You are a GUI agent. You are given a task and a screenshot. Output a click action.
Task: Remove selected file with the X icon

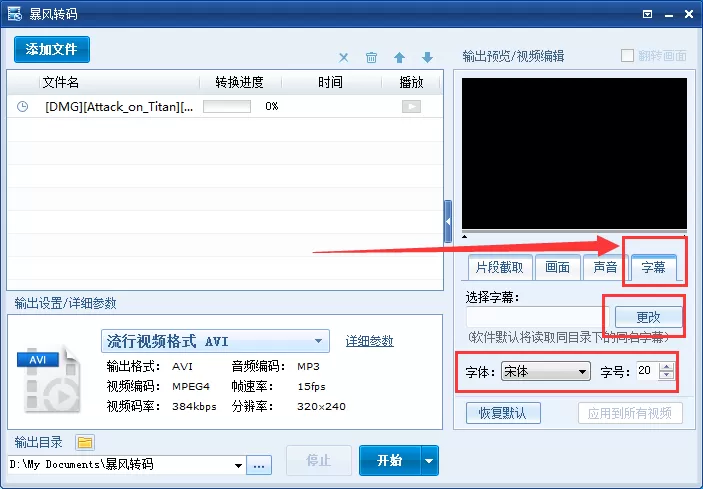(x=343, y=57)
